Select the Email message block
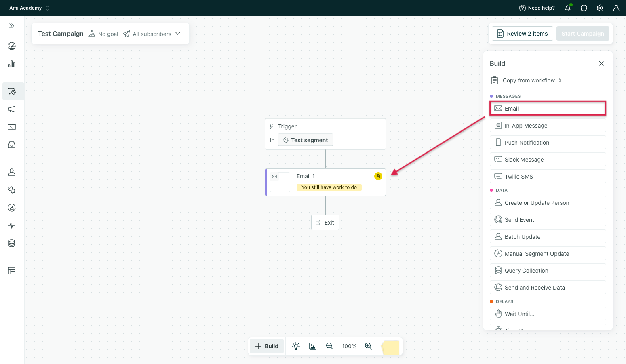Image resolution: width=626 pixels, height=364 pixels. [x=548, y=109]
